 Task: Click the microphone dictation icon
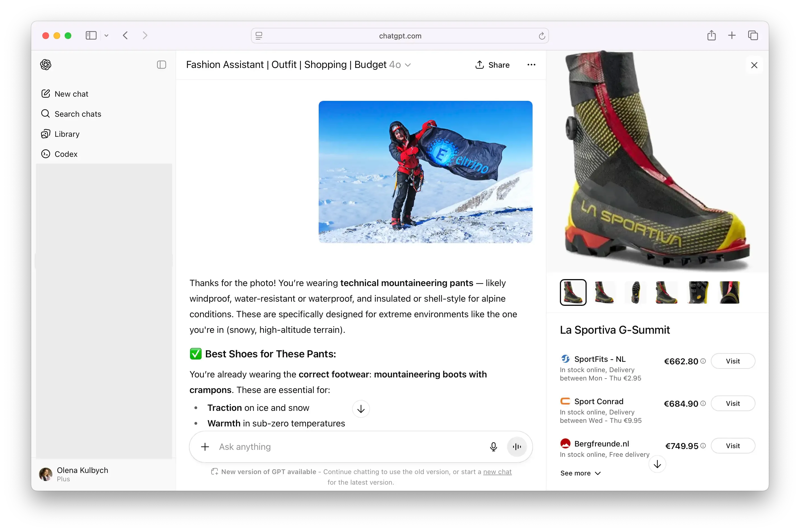[x=493, y=447]
